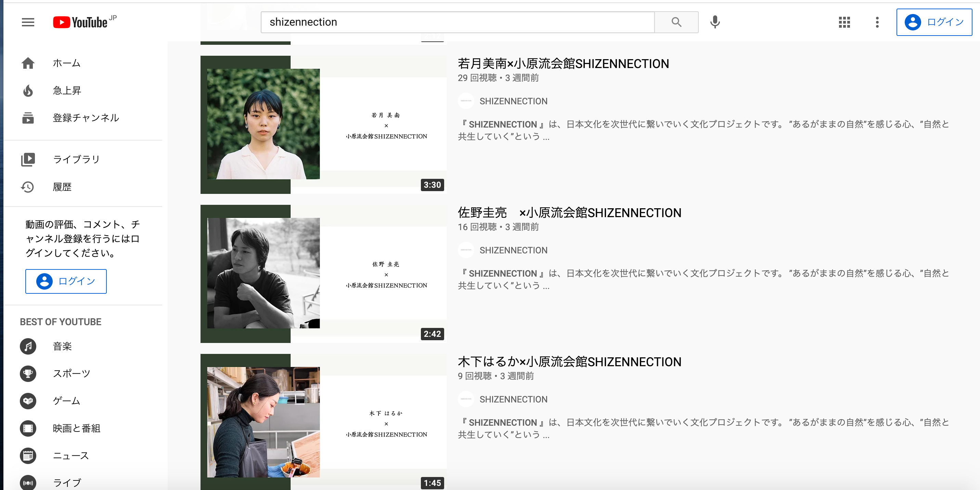Select ライブラリ in the sidebar
Image resolution: width=980 pixels, height=490 pixels.
click(82, 159)
